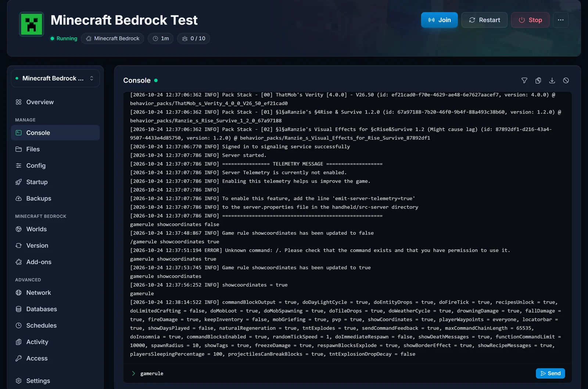588x389 pixels.
Task: Clear the console with the circle-slash icon
Action: tap(566, 80)
